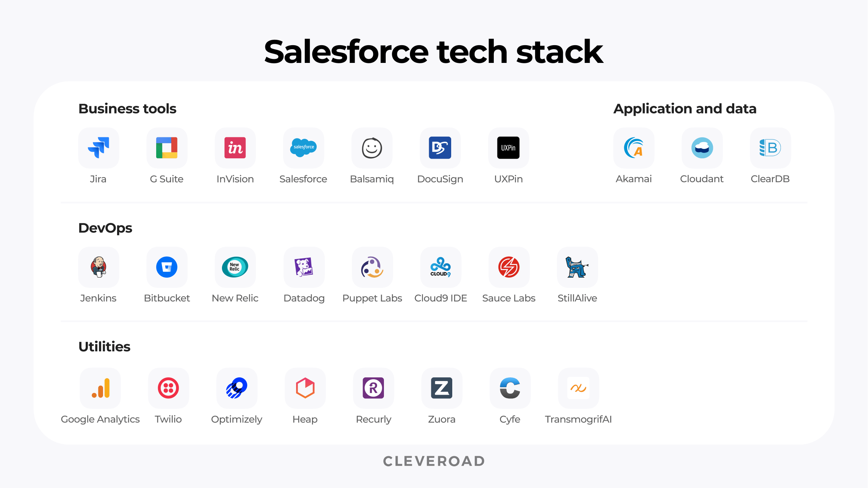Expand the Cloudant application entry
This screenshot has height=488, width=868.
[702, 148]
